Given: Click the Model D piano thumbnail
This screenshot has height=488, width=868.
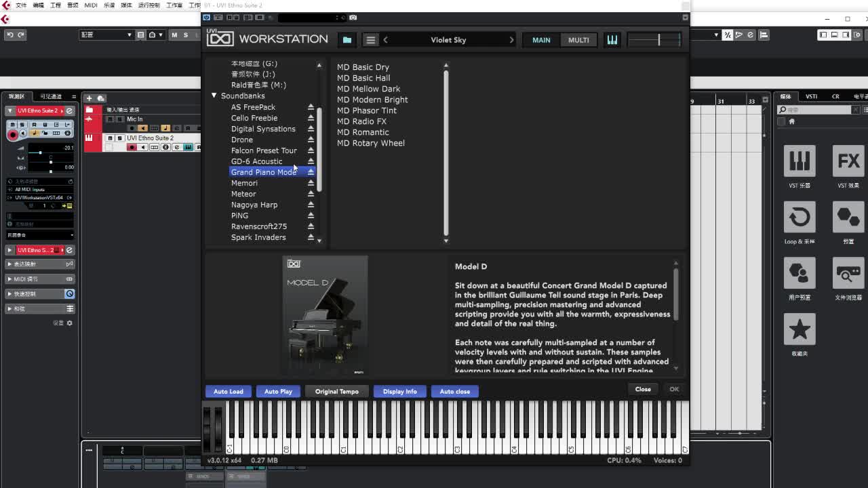Looking at the screenshot, I should pyautogui.click(x=325, y=315).
